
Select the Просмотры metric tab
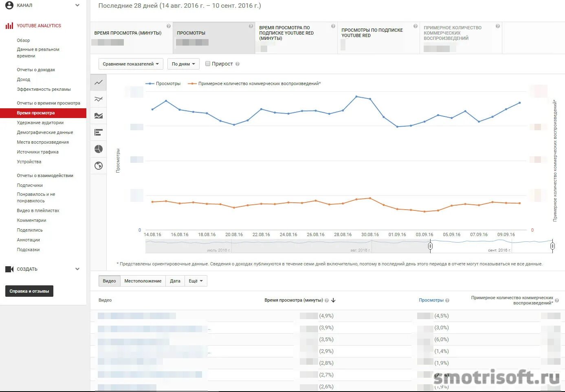point(214,38)
